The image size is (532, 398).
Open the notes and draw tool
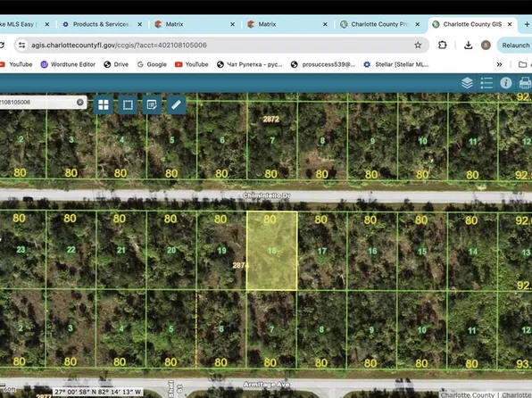pos(152,104)
